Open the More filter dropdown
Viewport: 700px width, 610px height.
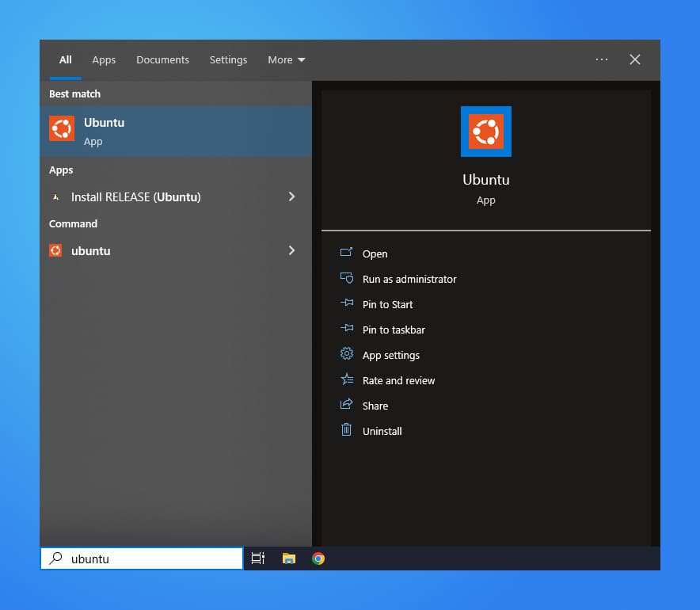(286, 59)
